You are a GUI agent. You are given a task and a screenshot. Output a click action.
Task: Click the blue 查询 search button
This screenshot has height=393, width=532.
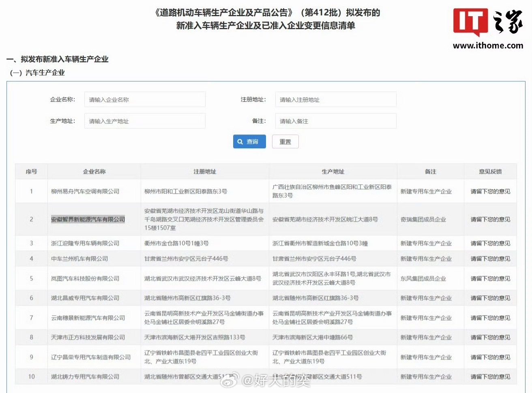(x=249, y=141)
